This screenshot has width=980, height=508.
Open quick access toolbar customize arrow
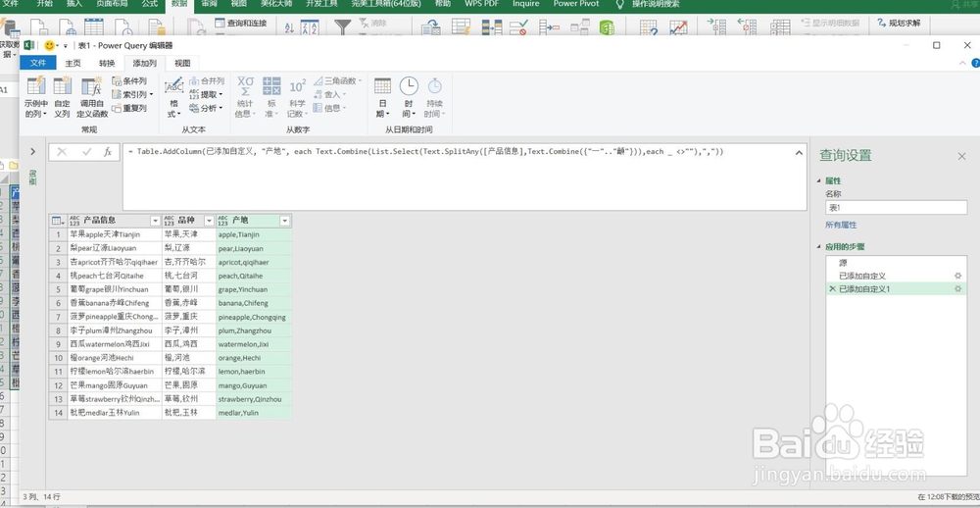pos(65,46)
